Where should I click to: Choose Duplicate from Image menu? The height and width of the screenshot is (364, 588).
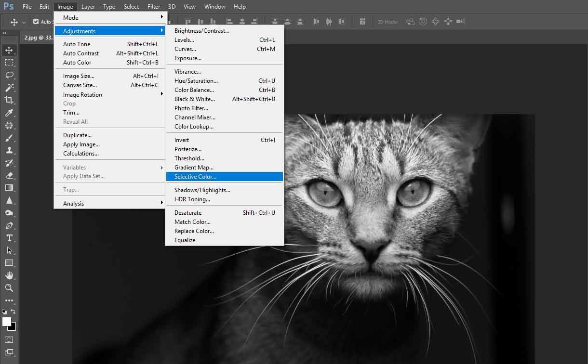(110, 135)
